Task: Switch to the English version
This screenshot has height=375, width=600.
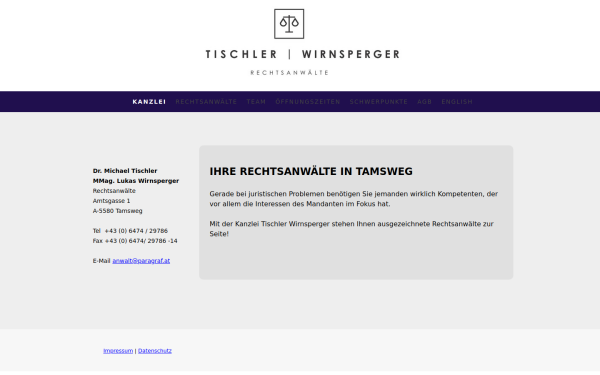Action: point(457,102)
